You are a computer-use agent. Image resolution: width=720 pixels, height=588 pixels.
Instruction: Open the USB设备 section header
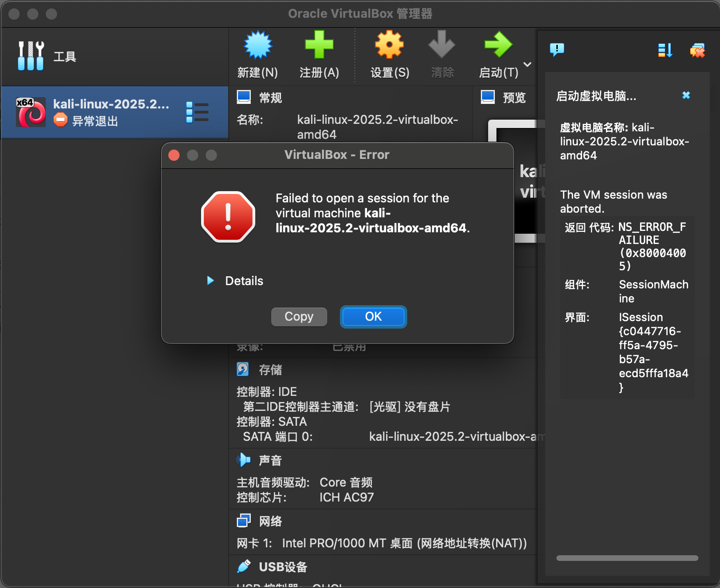pos(283,567)
